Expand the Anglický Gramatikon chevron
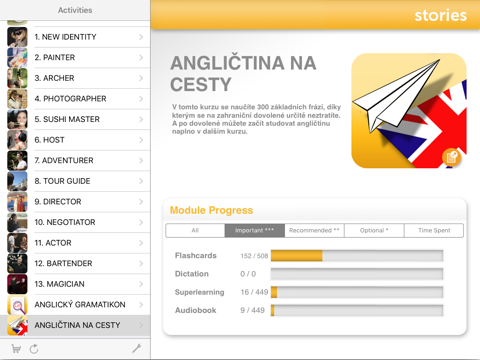The width and height of the screenshot is (480, 360). tap(141, 305)
